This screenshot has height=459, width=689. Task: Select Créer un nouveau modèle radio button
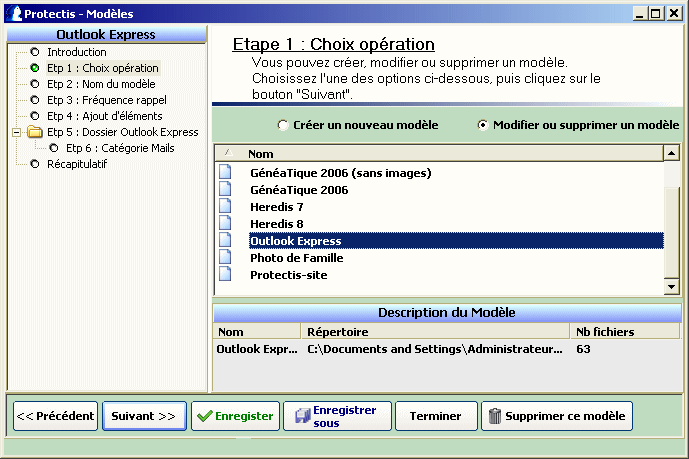[283, 125]
